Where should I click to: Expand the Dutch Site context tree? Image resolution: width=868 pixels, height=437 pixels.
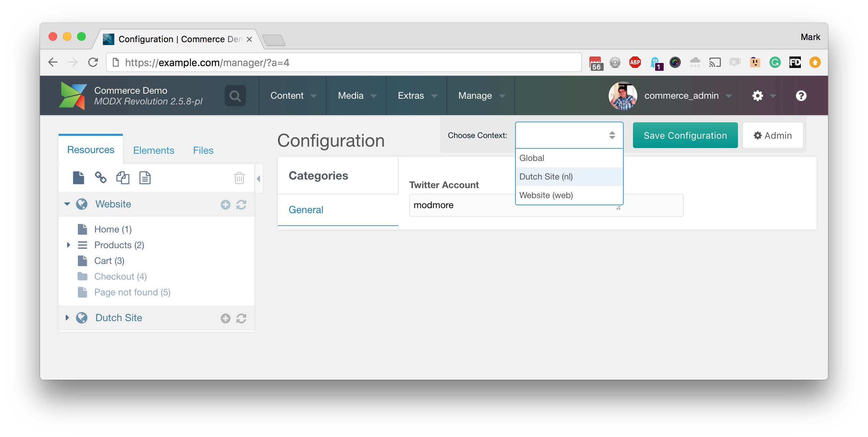[67, 318]
